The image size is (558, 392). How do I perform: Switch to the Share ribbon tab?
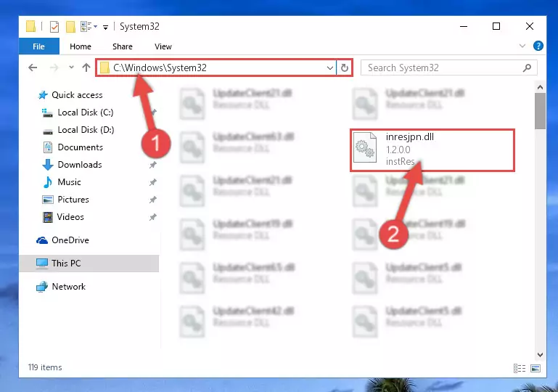[x=123, y=46]
